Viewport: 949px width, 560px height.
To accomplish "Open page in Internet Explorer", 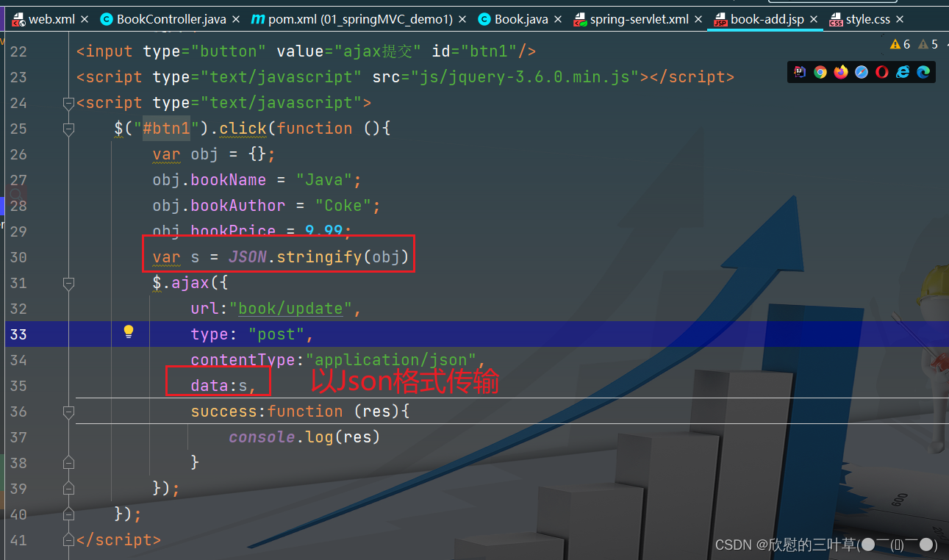I will pyautogui.click(x=903, y=72).
